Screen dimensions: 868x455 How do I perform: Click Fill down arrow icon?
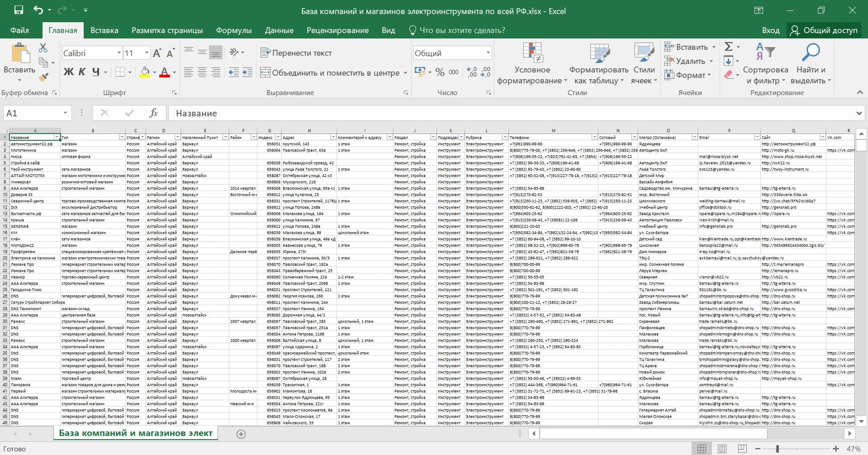[728, 61]
